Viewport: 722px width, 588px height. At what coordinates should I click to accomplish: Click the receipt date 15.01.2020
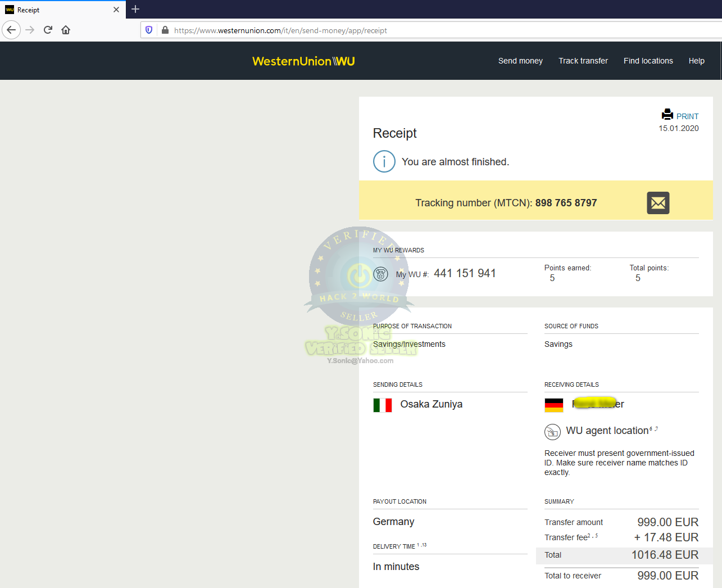pos(679,128)
